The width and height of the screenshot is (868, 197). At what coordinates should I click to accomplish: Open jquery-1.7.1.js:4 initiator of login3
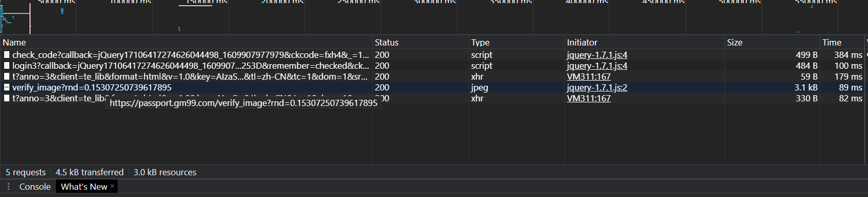pos(597,66)
